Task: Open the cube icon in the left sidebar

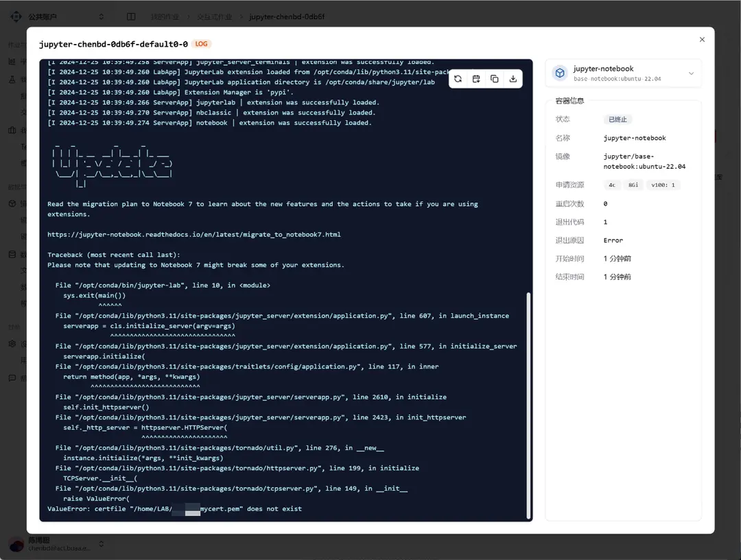Action: (12, 204)
